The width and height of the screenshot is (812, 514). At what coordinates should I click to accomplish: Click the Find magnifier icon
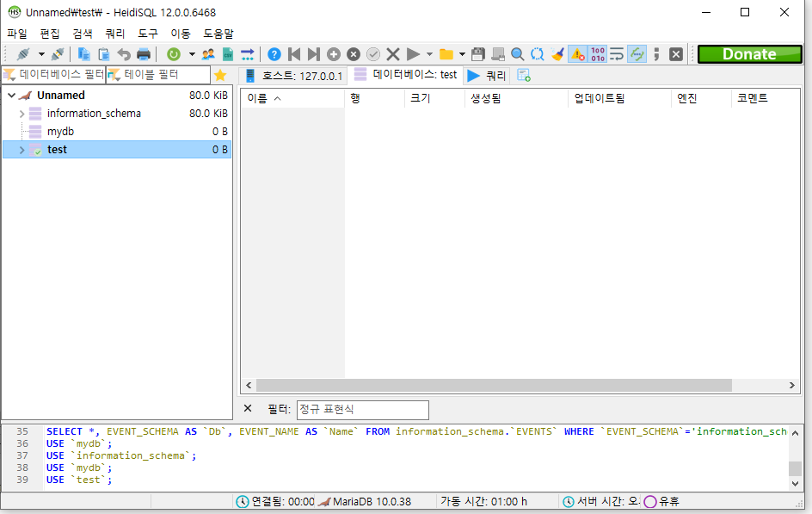[517, 54]
